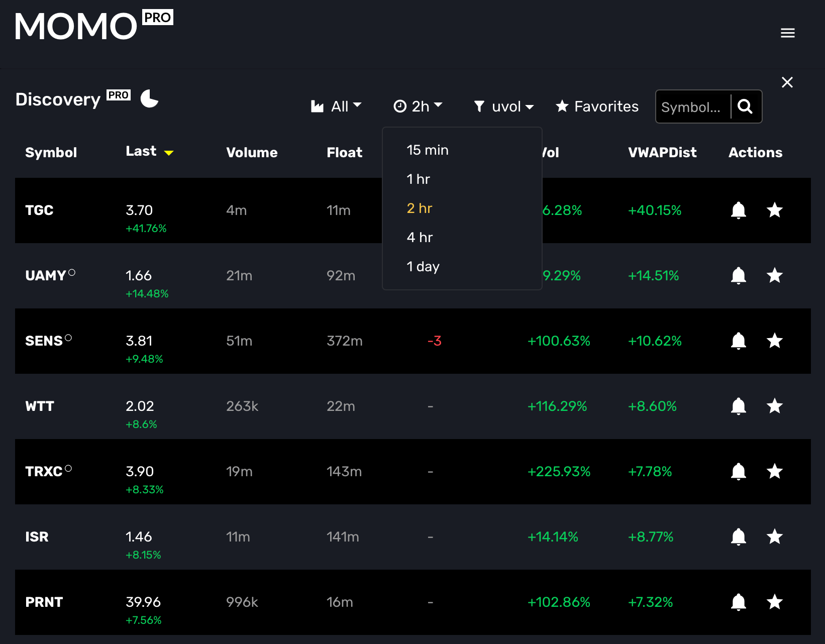Click TGC last price 3.70
This screenshot has width=825, height=644.
[139, 210]
